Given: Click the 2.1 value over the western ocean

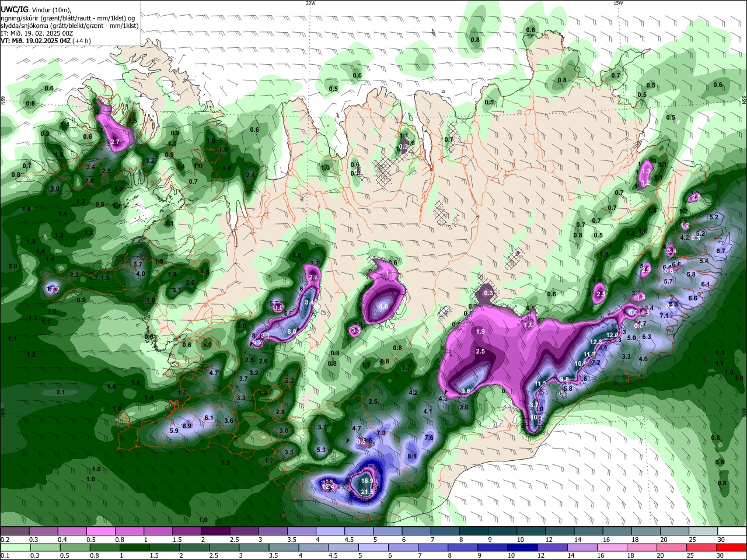Looking at the screenshot, I should (60, 392).
